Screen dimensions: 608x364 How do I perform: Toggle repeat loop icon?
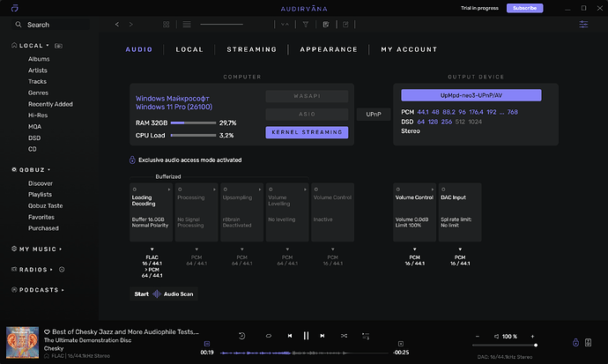pyautogui.click(x=269, y=336)
